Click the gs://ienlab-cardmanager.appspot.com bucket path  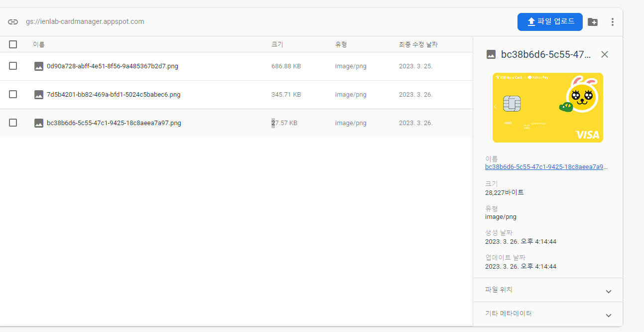[85, 22]
